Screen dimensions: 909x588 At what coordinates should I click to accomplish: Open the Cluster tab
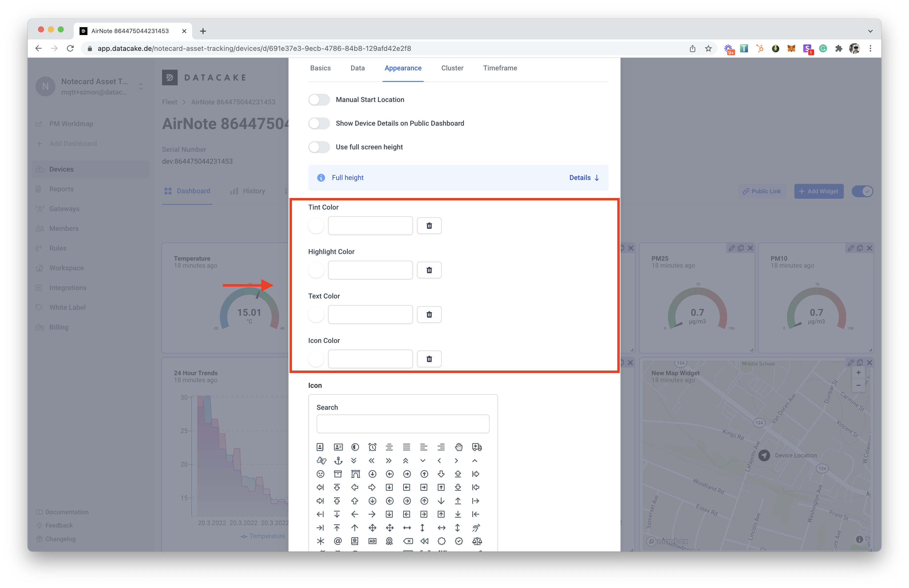[452, 68]
